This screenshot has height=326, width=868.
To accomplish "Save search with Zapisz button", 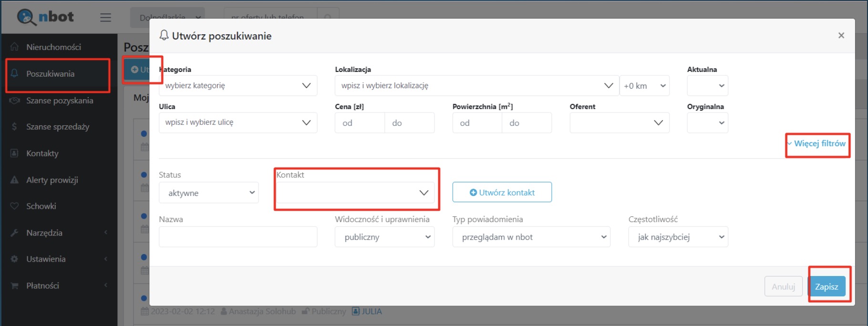I will tap(827, 286).
